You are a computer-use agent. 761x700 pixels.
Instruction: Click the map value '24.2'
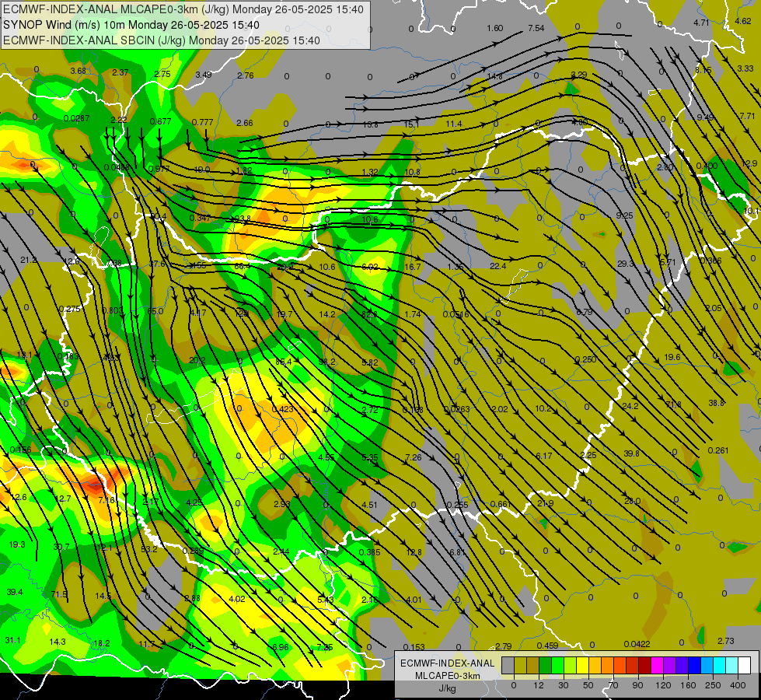tap(630, 406)
